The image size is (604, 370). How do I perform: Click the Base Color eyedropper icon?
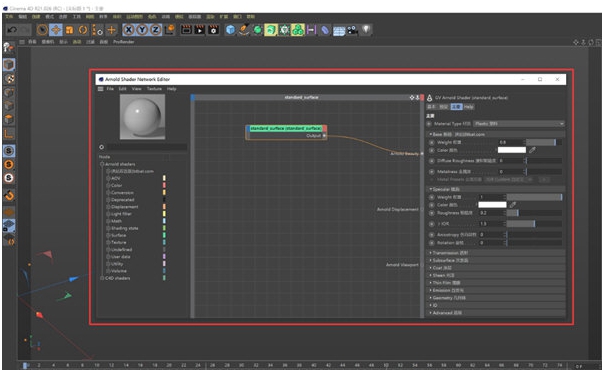[x=532, y=150]
